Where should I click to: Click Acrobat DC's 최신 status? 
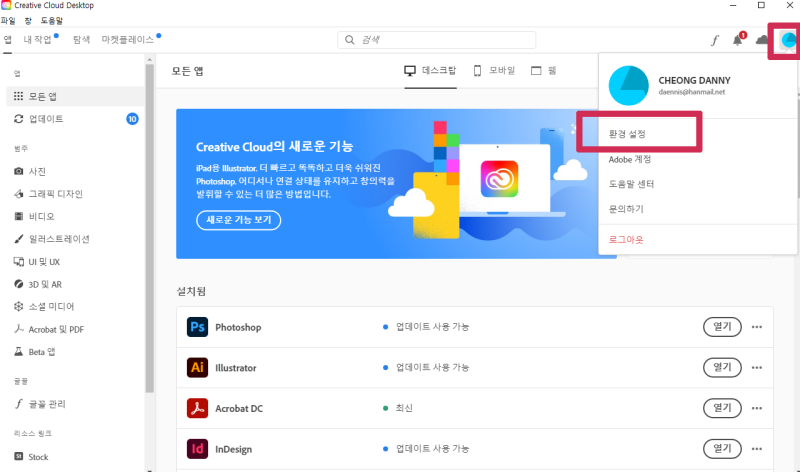click(x=404, y=408)
